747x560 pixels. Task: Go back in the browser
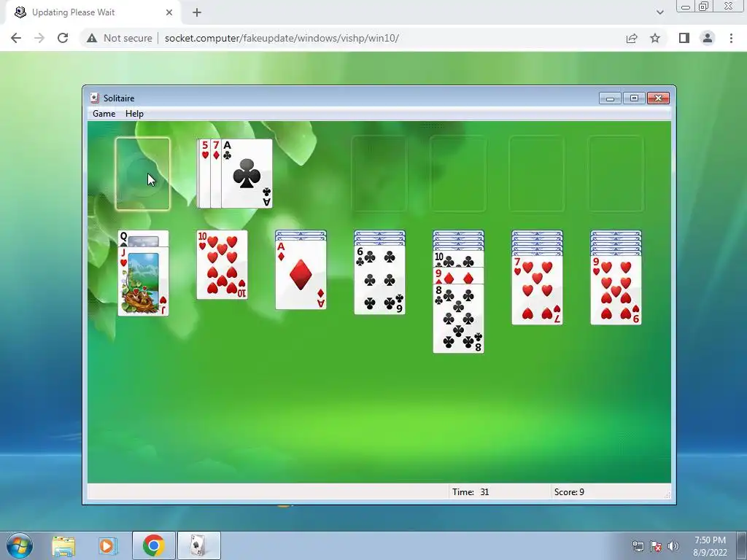pyautogui.click(x=16, y=38)
